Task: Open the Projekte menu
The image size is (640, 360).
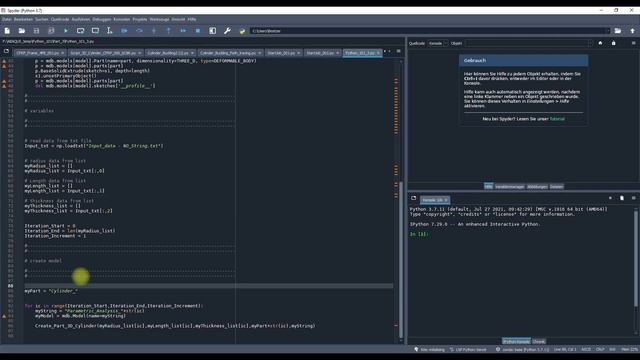Action: tap(140, 19)
